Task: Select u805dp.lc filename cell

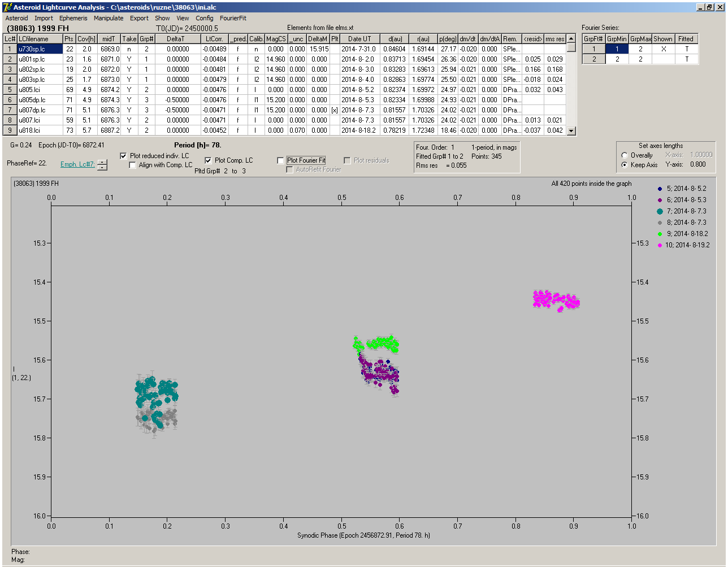Action: coord(40,100)
